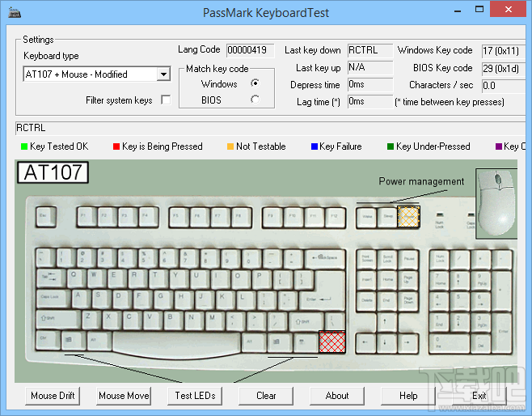Viewport: 532px width, 416px height.
Task: Click the orange Not Testable swatch
Action: [230, 146]
